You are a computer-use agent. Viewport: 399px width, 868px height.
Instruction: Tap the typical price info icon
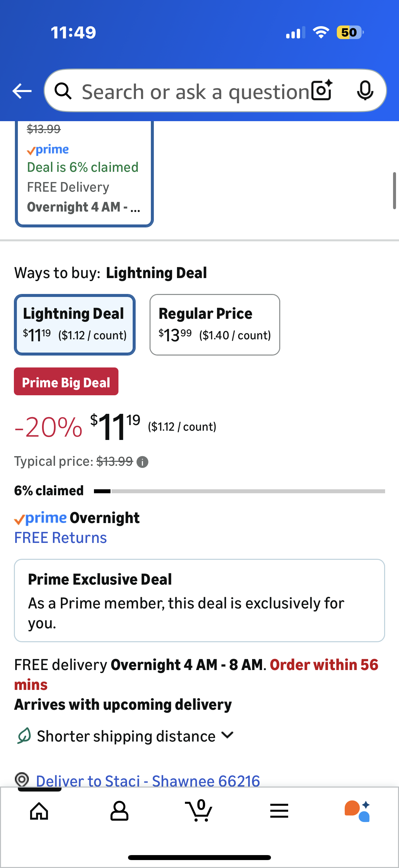coord(142,462)
